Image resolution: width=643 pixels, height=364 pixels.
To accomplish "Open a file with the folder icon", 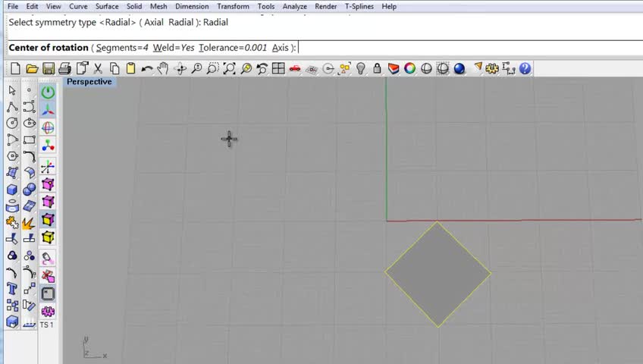I will tap(32, 68).
